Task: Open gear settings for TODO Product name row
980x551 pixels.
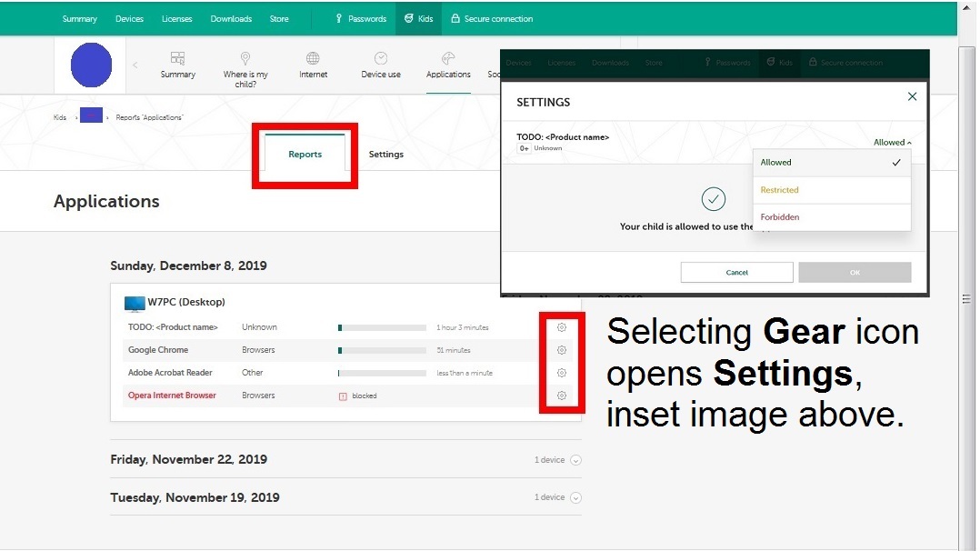Action: pos(561,327)
